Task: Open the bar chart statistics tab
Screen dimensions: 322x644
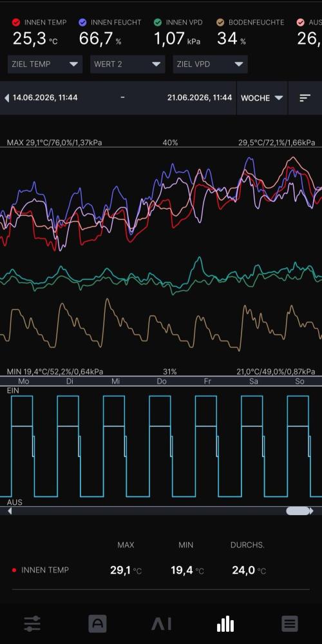Action: point(225,624)
